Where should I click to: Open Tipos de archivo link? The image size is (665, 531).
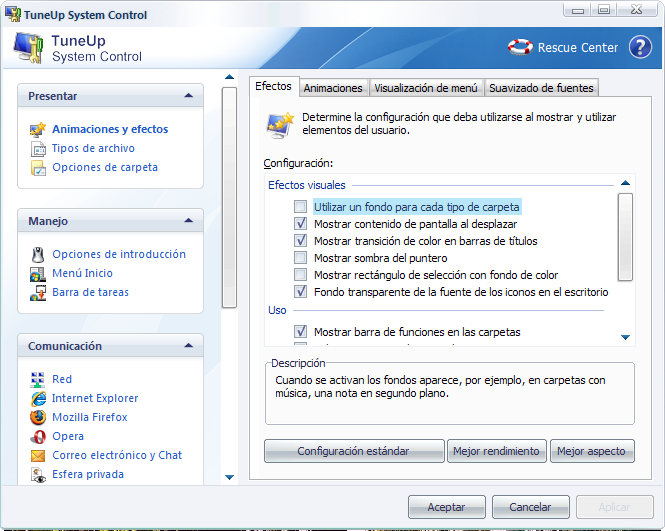(93, 149)
